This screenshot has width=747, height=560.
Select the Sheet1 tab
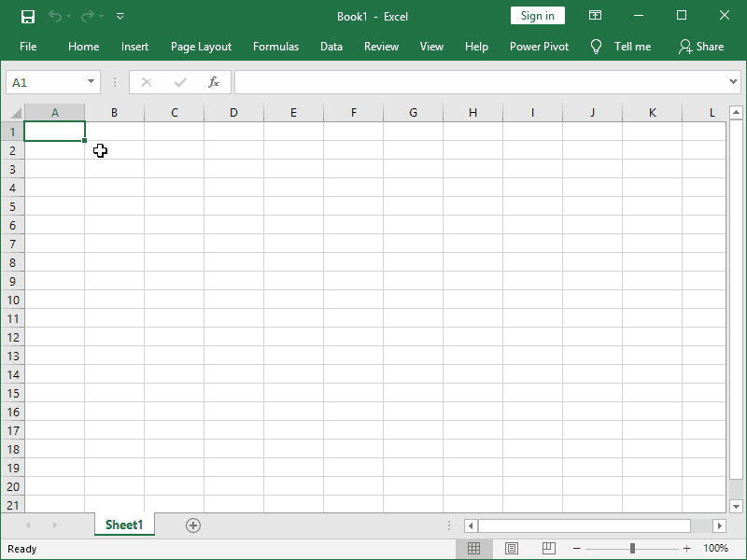(x=124, y=525)
